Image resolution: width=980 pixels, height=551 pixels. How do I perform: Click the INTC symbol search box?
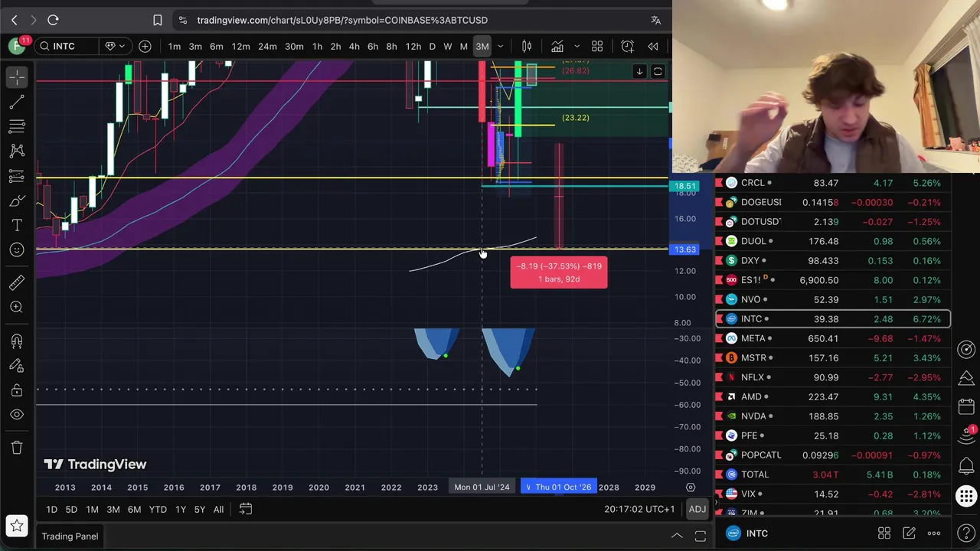(66, 47)
